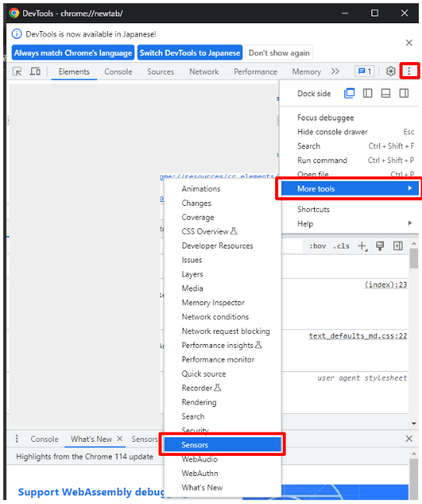This screenshot has height=504, width=422.
Task: Show more tabs with the double chevron
Action: coord(335,71)
